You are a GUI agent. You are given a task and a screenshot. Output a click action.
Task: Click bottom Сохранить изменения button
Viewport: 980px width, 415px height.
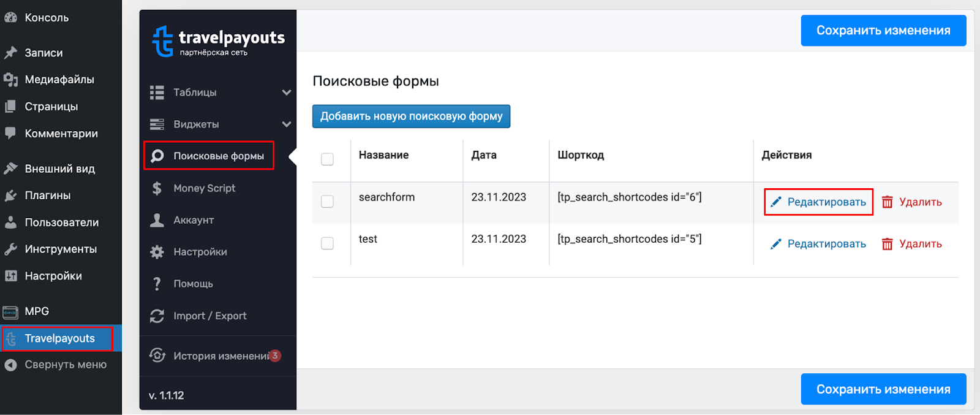click(x=883, y=389)
